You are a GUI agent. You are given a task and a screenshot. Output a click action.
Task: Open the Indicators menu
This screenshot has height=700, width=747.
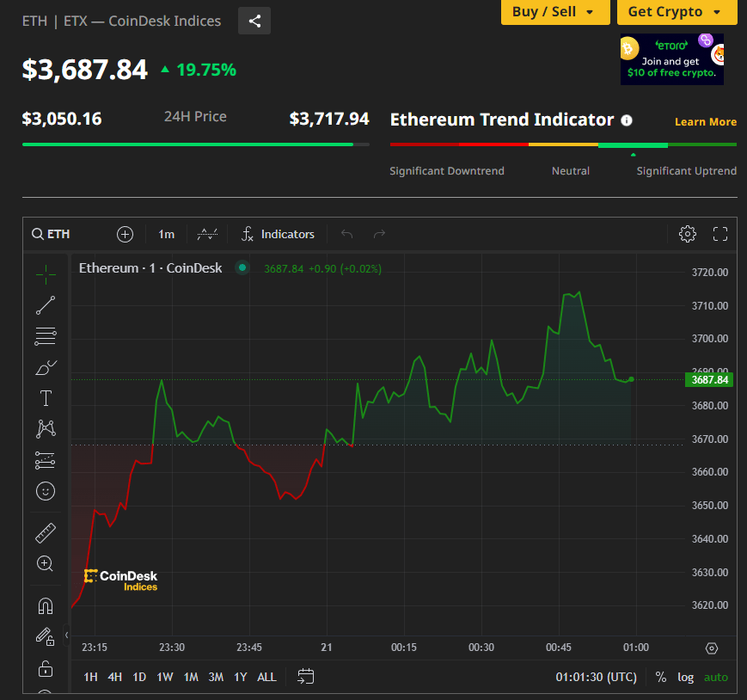(x=278, y=234)
